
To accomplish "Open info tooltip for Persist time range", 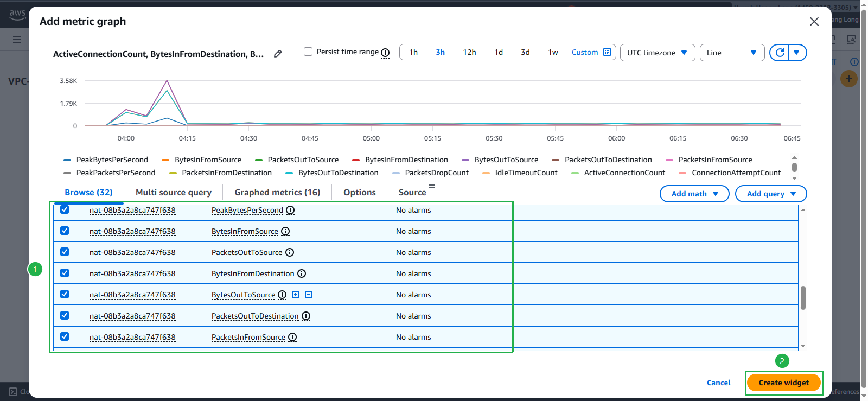I will [385, 53].
